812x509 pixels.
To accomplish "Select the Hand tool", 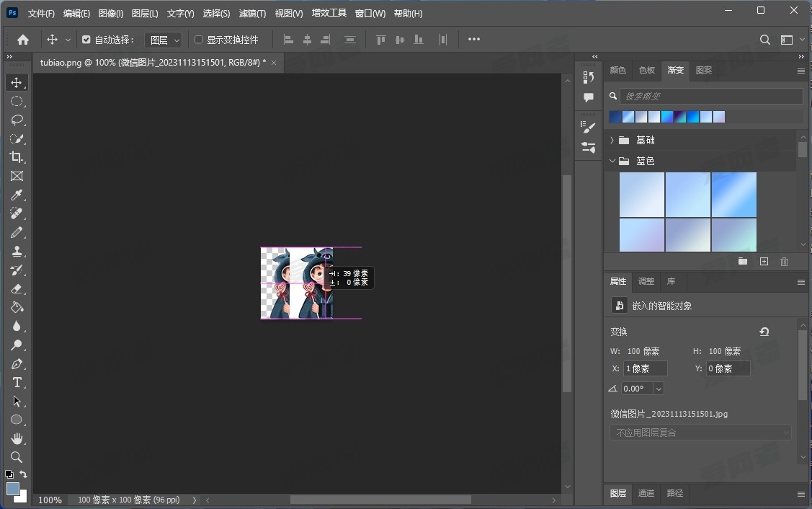I will (17, 439).
